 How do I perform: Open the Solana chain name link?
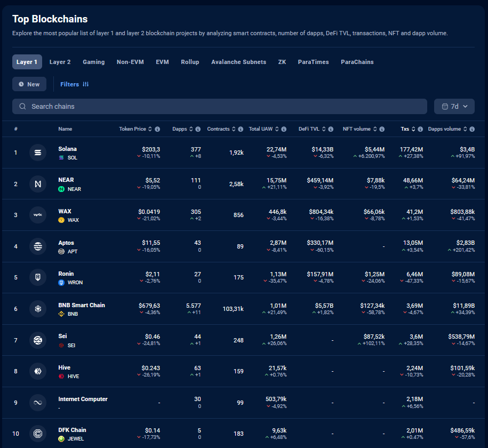tap(68, 149)
